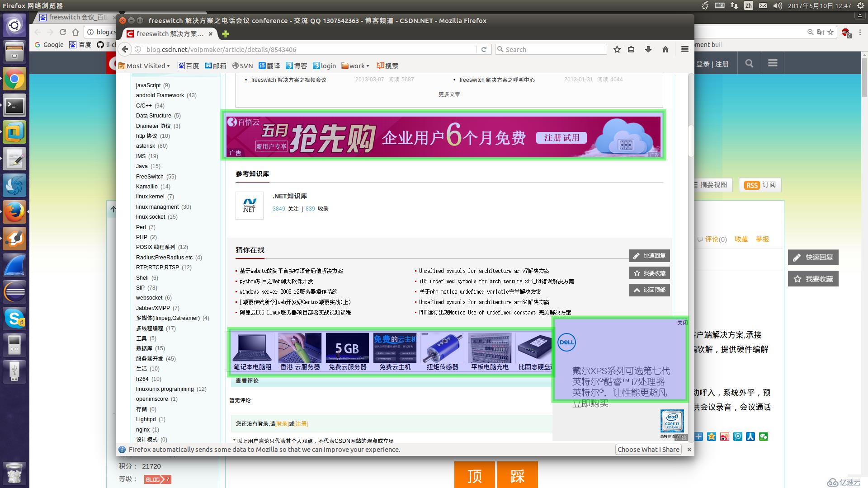Click the RSS订阅 subscription icon
The width and height of the screenshot is (868, 488).
tap(752, 185)
